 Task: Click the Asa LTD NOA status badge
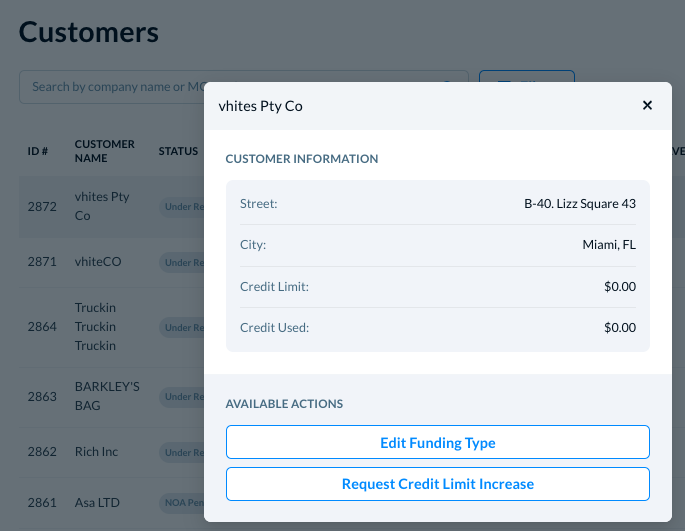pyautogui.click(x=184, y=502)
